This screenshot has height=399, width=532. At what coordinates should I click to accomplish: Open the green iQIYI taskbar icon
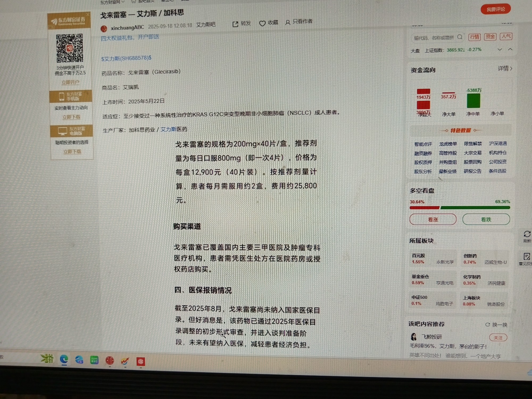pos(94,360)
